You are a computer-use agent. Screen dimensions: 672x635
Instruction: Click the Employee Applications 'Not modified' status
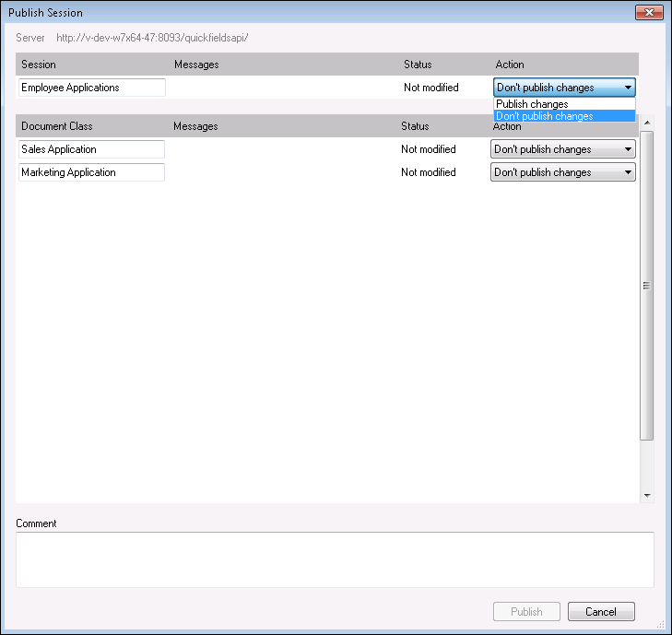[x=431, y=88]
